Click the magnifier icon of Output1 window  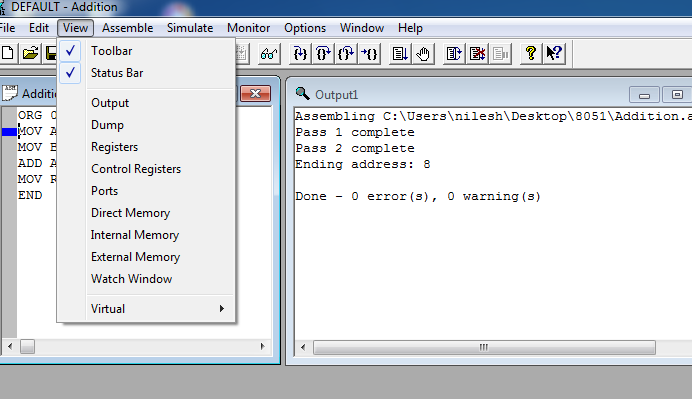302,94
